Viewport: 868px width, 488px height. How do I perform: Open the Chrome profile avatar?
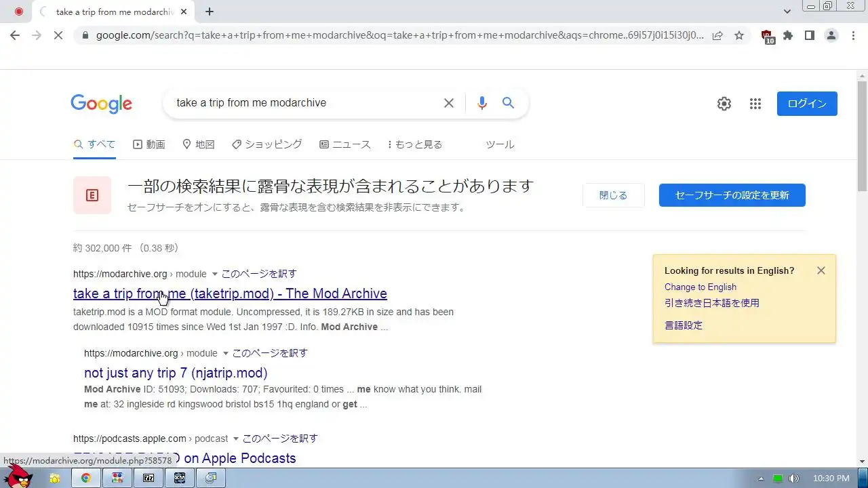click(831, 35)
